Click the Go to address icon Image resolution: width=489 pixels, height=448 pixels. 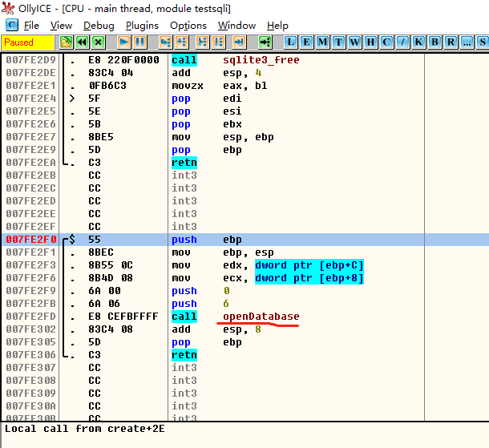(265, 42)
